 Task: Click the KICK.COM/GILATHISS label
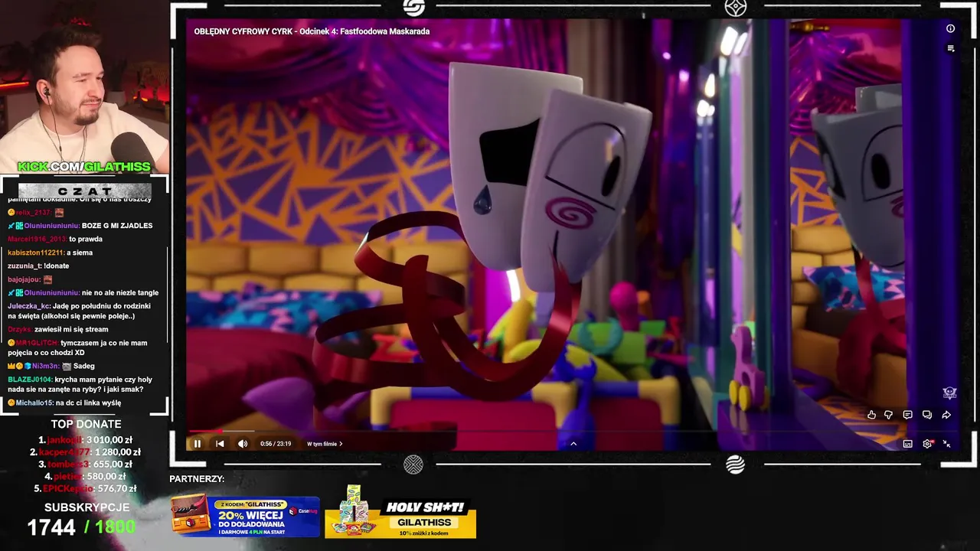coord(84,167)
